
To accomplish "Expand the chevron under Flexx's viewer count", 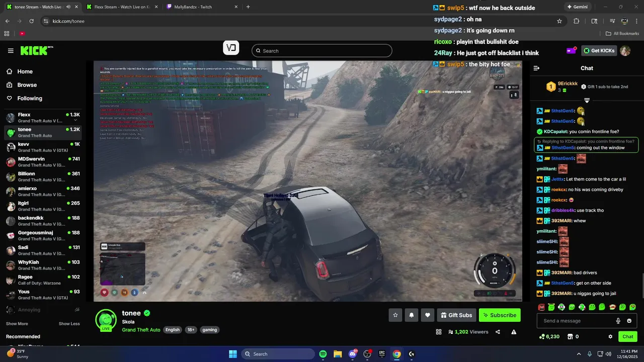I will click(75, 121).
